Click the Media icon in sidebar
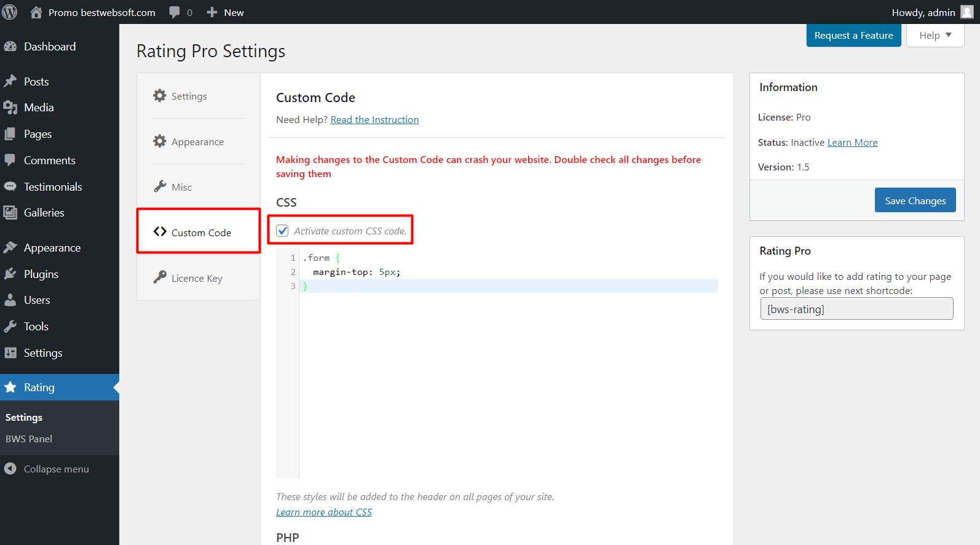The height and width of the screenshot is (545, 980). tap(10, 108)
